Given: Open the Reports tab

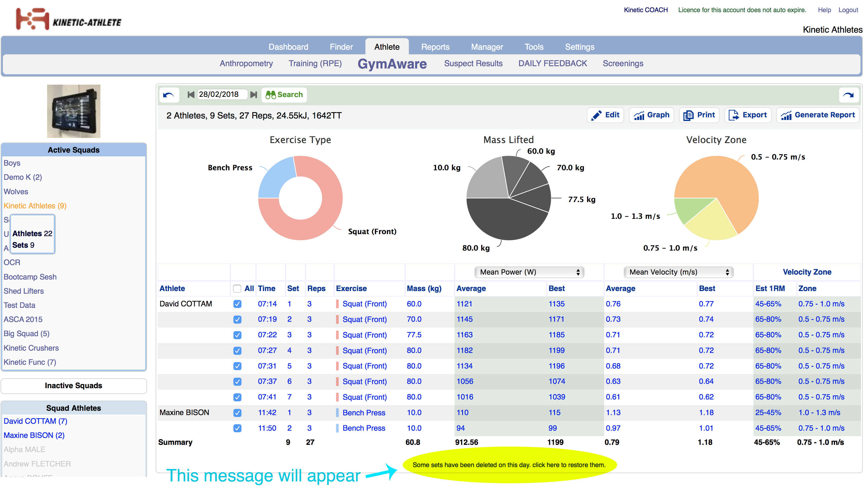Looking at the screenshot, I should (435, 47).
